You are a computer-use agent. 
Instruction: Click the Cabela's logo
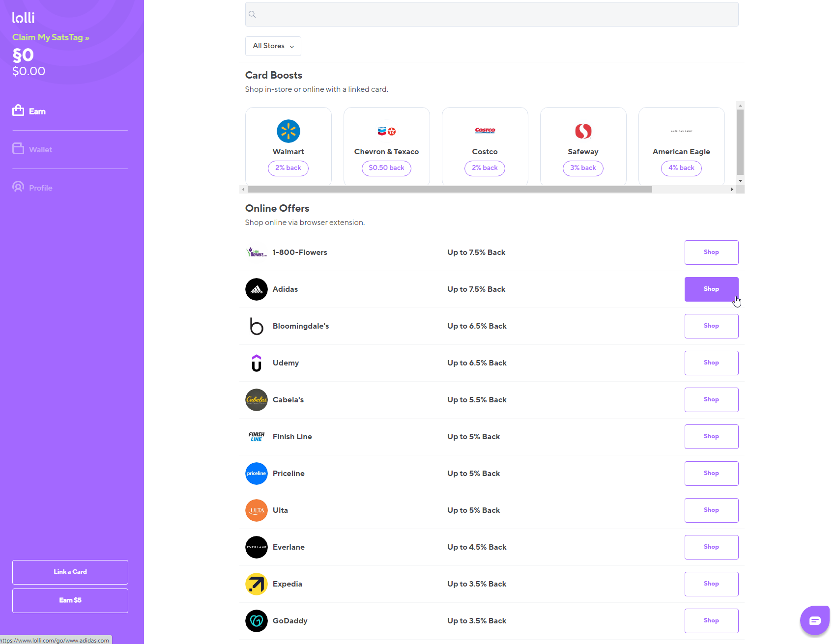pyautogui.click(x=257, y=400)
